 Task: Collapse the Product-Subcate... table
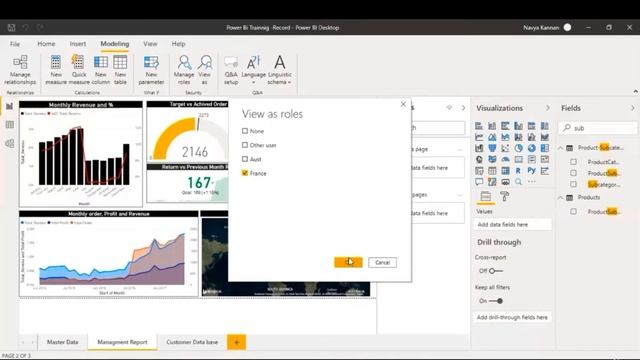[561, 148]
